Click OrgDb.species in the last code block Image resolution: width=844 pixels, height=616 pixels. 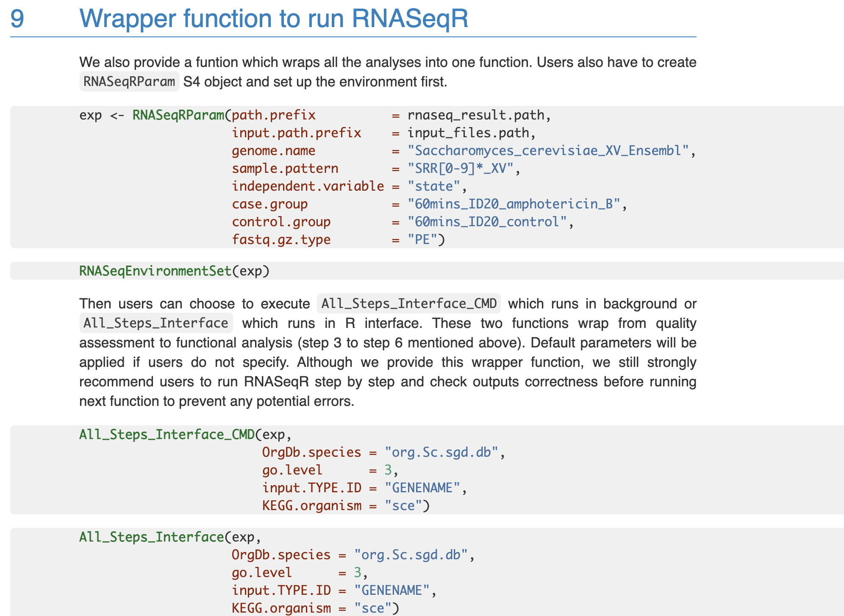tap(281, 555)
